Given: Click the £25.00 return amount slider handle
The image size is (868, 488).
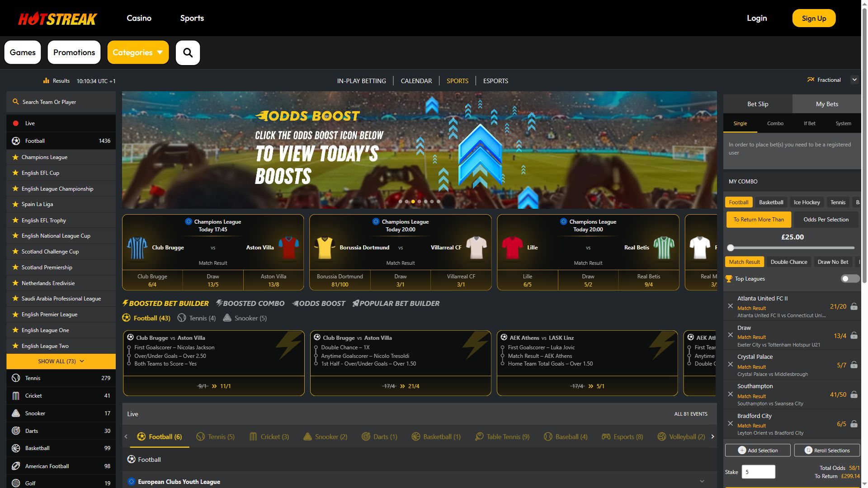Looking at the screenshot, I should 731,248.
